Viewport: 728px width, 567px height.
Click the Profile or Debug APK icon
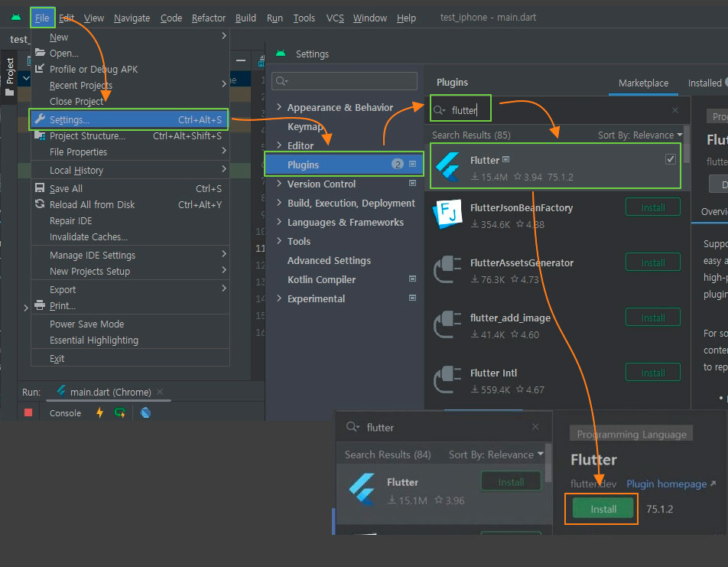coord(40,68)
